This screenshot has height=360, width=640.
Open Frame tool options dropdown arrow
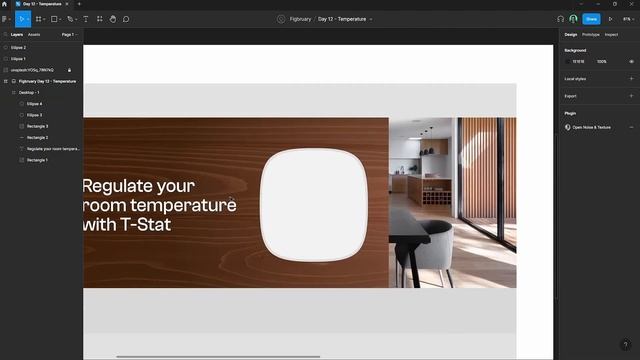44,20
